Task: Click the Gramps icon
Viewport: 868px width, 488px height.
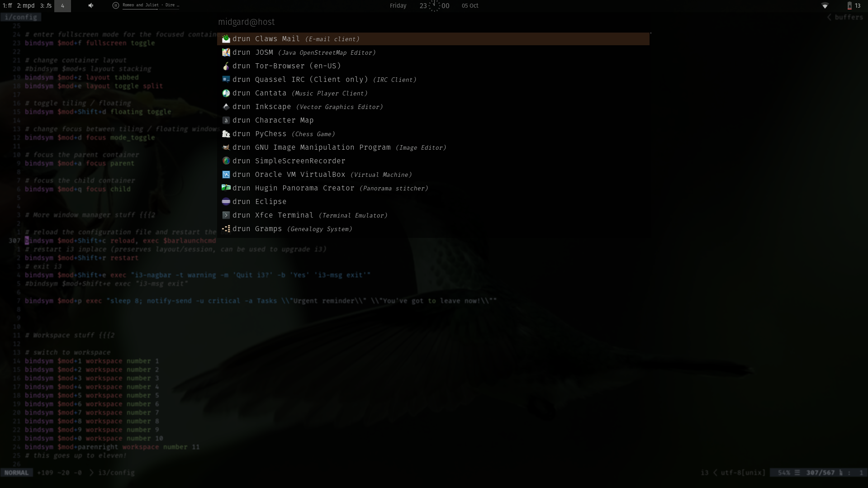Action: (226, 229)
